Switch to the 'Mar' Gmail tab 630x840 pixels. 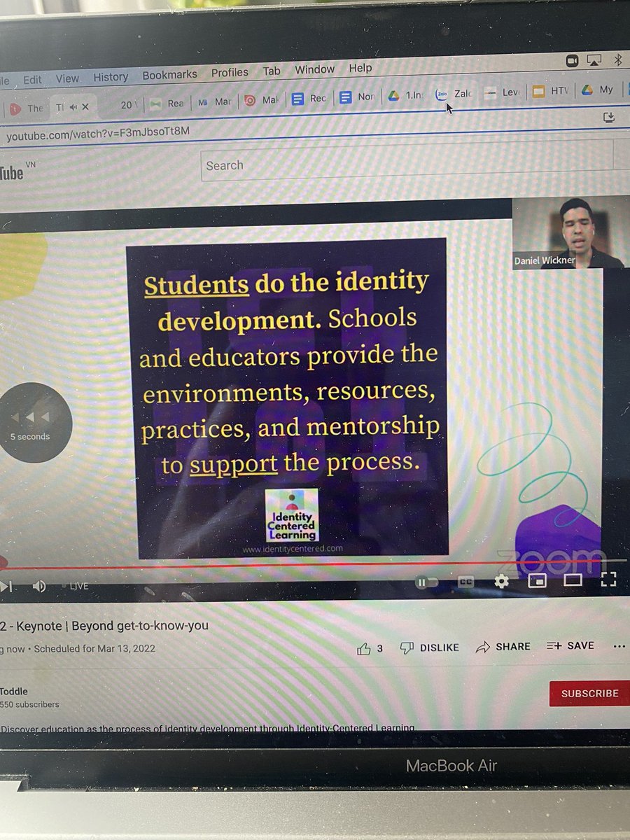(x=215, y=102)
